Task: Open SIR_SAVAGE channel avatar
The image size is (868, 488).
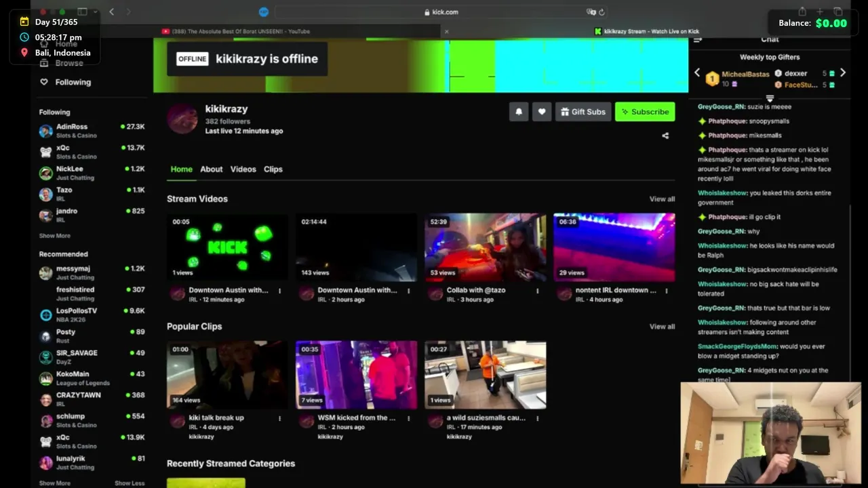Action: tap(45, 357)
